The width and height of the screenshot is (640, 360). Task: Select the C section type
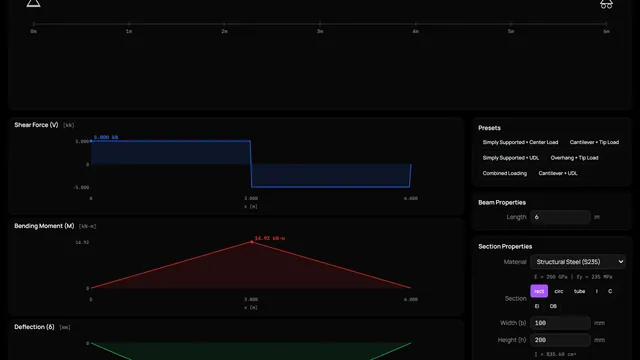tap(610, 291)
